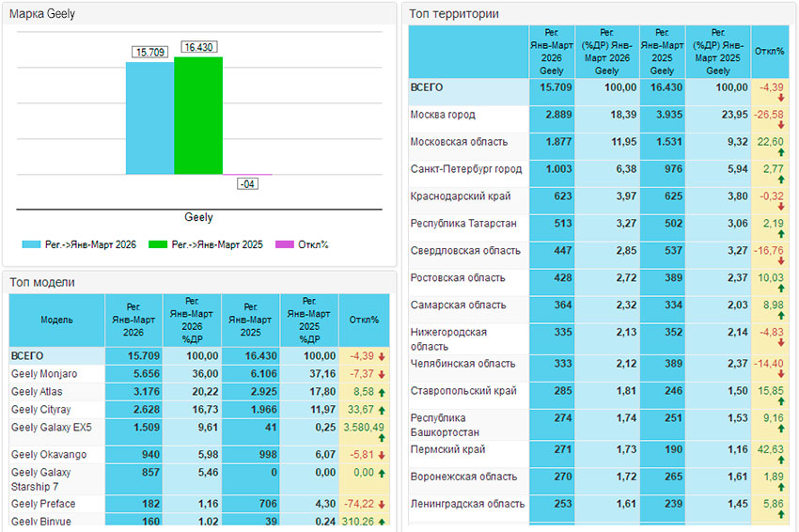Click the red down arrow in Москва город row
Screen dimensions: 799x532
tap(781, 125)
